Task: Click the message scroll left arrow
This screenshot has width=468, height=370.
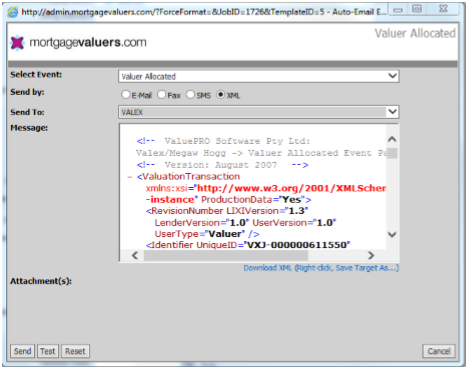Action: (x=135, y=255)
